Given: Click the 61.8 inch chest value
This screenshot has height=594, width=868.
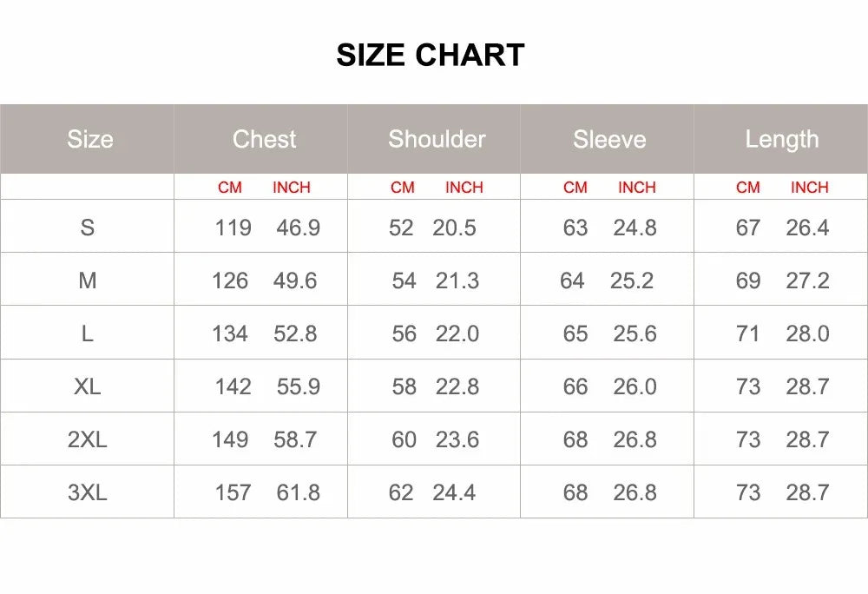Looking at the screenshot, I should [298, 492].
